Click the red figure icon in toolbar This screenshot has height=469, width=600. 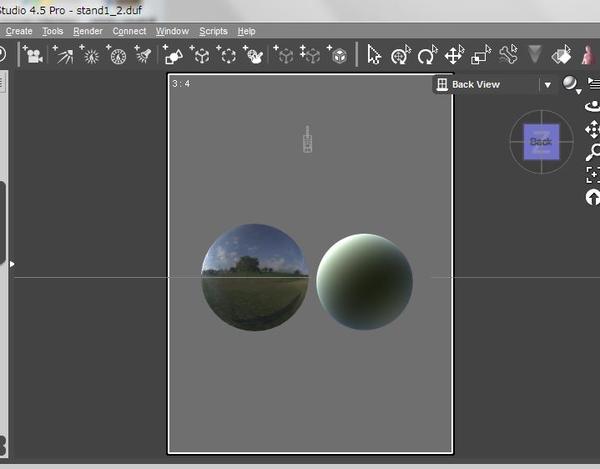[589, 55]
